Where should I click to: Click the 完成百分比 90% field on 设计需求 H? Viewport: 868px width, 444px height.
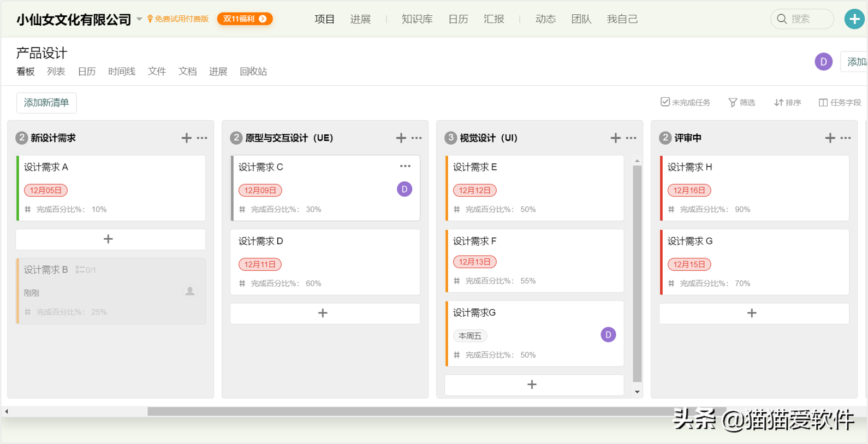coord(710,209)
